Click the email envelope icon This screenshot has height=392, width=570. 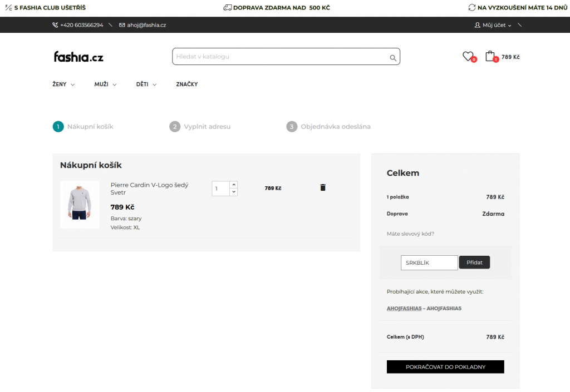click(x=122, y=25)
